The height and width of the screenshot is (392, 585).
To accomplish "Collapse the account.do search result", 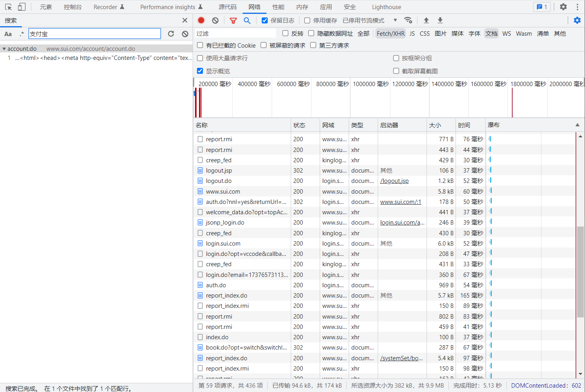I will click(x=4, y=49).
